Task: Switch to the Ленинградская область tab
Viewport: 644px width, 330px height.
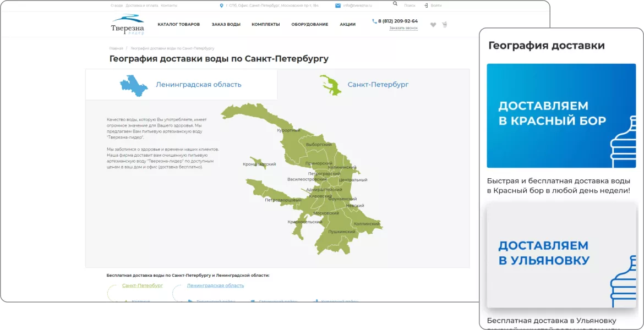Action: pyautogui.click(x=182, y=85)
